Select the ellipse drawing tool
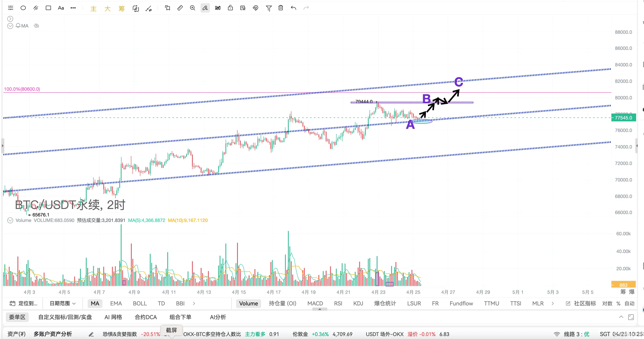The height and width of the screenshot is (339, 644). tap(23, 8)
